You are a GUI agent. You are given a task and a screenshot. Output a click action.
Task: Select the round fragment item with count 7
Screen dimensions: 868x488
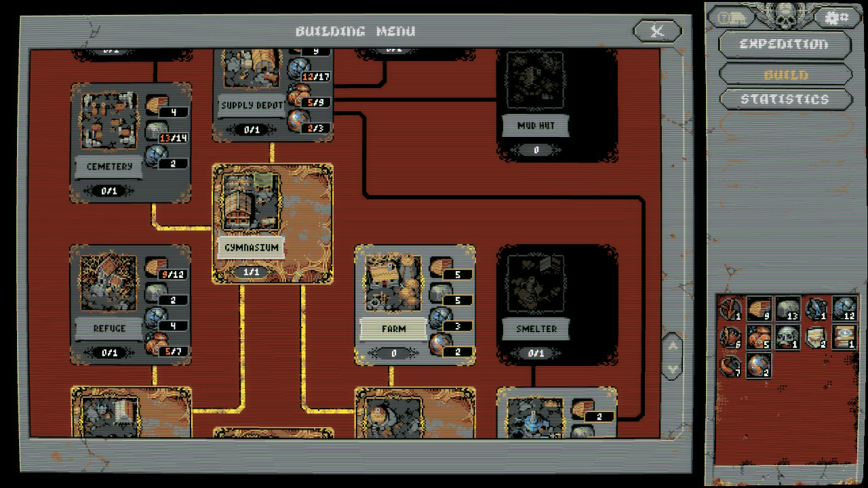(x=730, y=365)
